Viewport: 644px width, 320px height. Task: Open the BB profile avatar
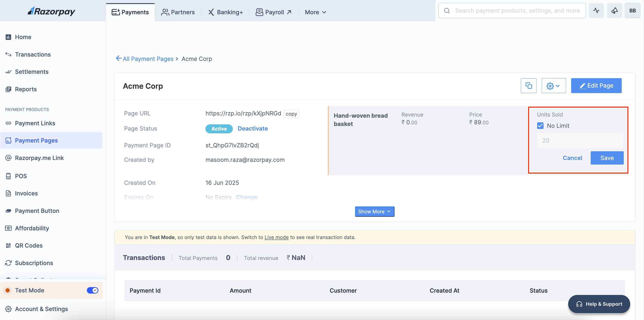pyautogui.click(x=633, y=11)
